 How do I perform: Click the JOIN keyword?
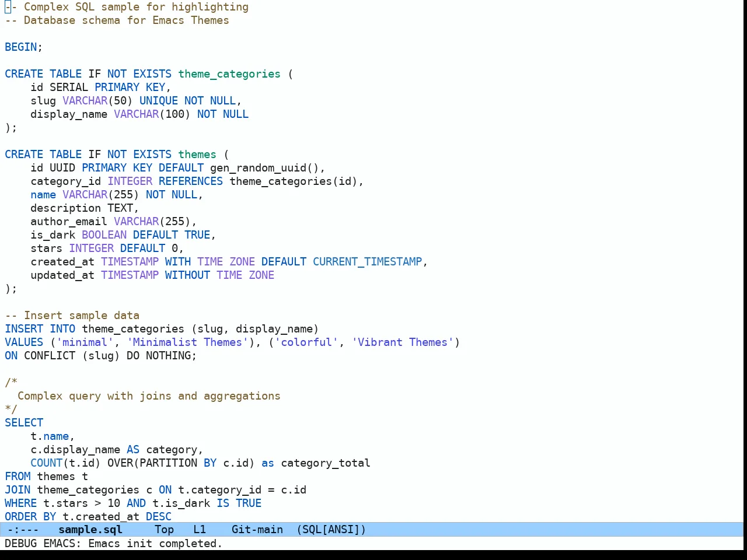coord(18,490)
